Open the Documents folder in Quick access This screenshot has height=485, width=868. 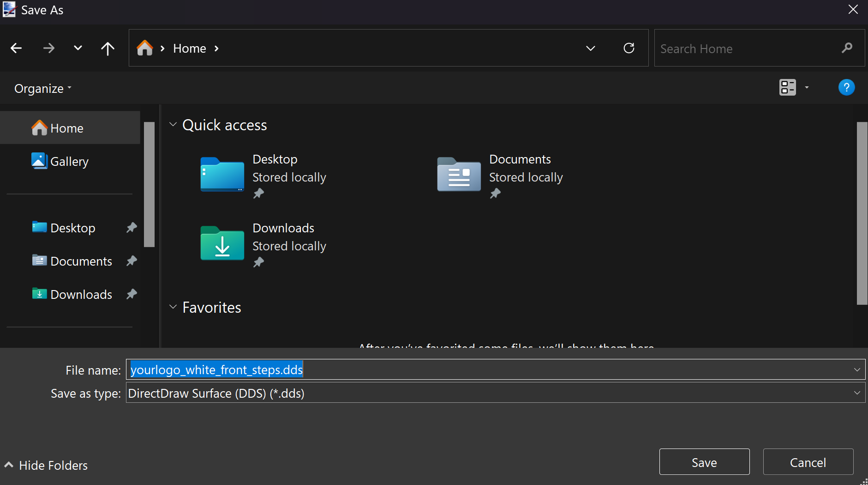point(459,175)
